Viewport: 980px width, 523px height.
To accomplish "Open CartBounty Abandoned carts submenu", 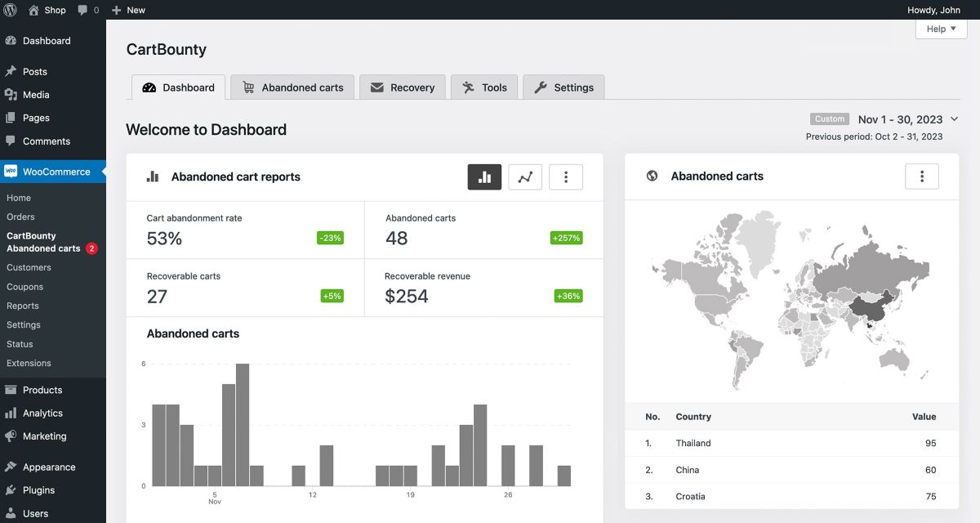I will tap(43, 242).
